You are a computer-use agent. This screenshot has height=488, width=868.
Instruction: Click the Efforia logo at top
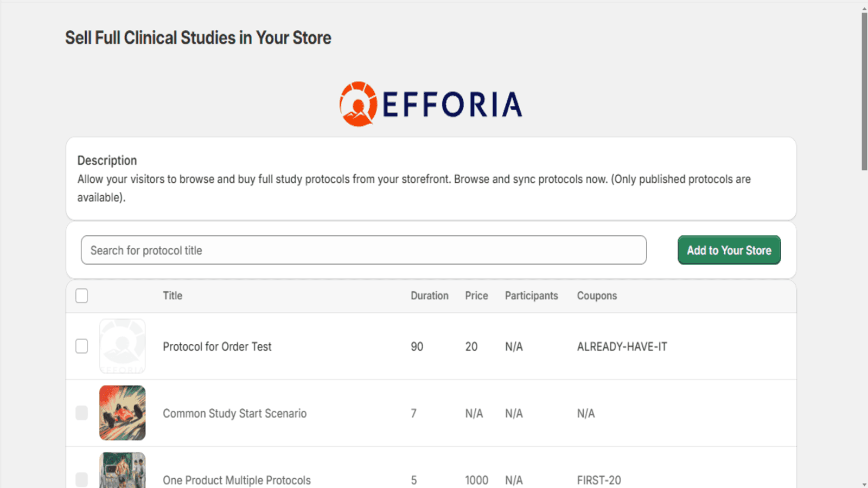click(431, 104)
